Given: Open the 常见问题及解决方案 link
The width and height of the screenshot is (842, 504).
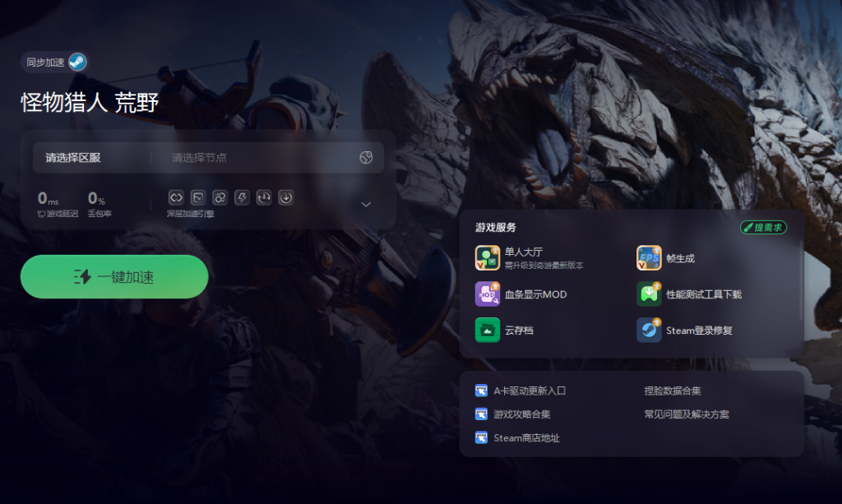Looking at the screenshot, I should click(687, 414).
